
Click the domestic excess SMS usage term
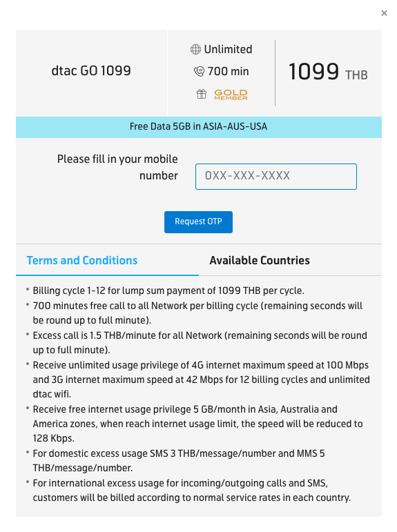click(179, 461)
